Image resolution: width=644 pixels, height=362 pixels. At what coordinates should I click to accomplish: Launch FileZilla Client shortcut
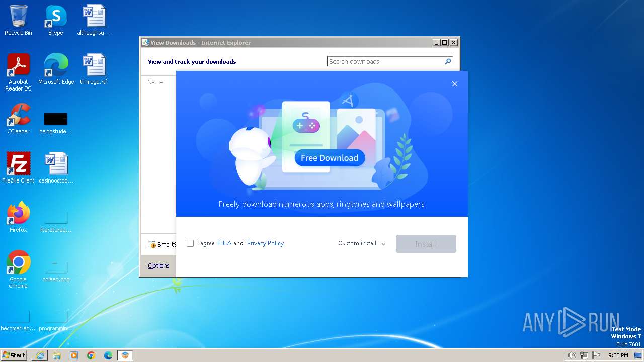18,168
